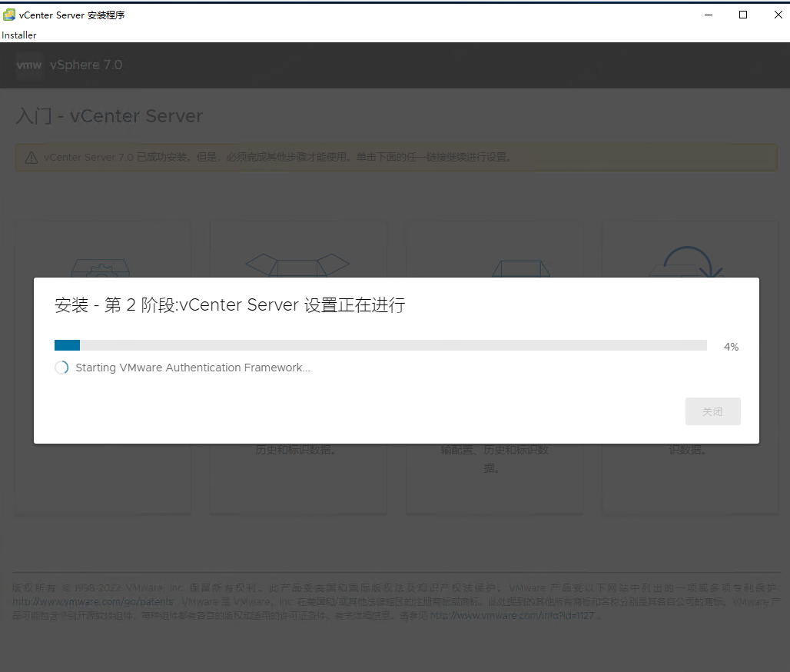Click the loading spinner beside Starting VMware
The height and width of the screenshot is (672, 790).
61,368
